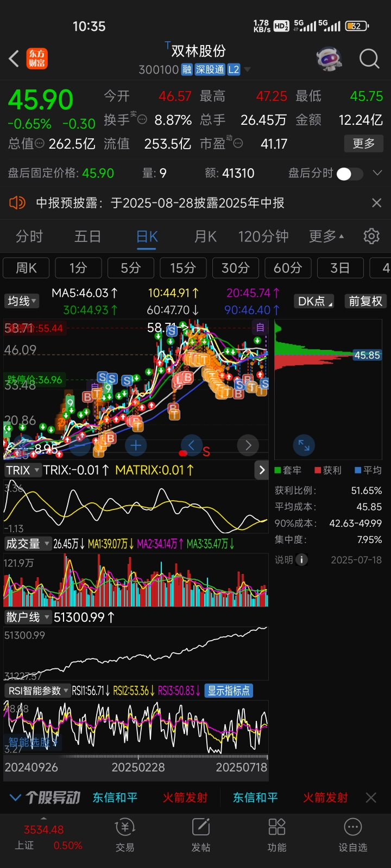
Task: Select the 日K tab
Action: (147, 237)
